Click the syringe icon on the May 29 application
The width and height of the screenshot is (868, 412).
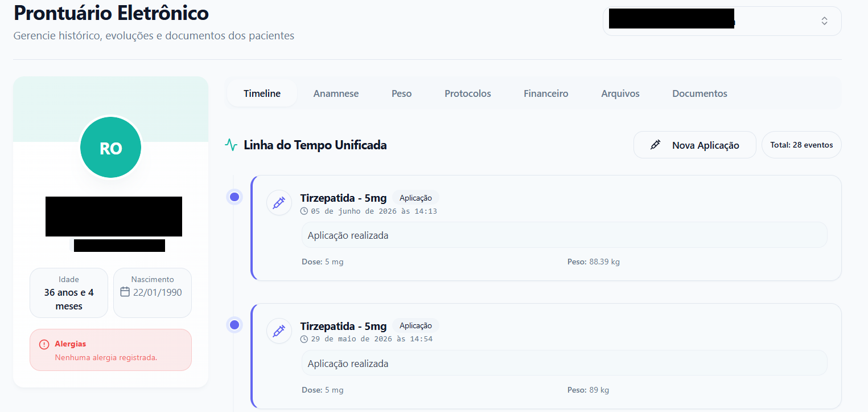[279, 331]
